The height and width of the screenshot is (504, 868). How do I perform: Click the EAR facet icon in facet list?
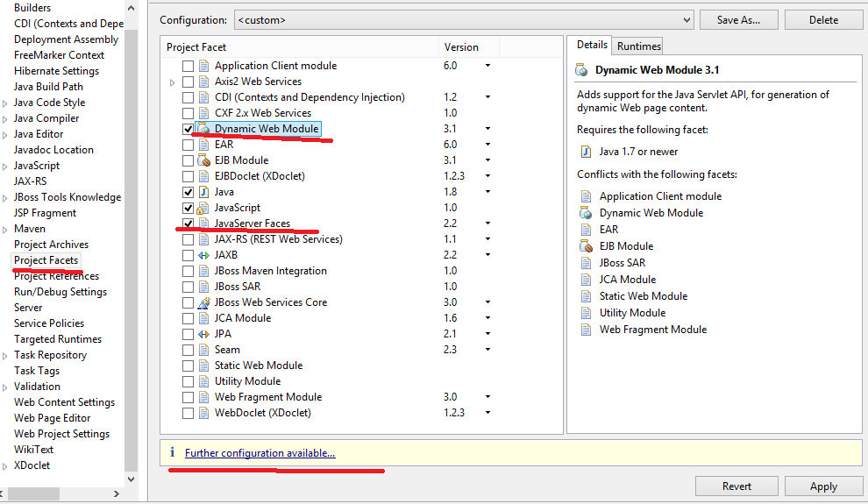[x=204, y=145]
